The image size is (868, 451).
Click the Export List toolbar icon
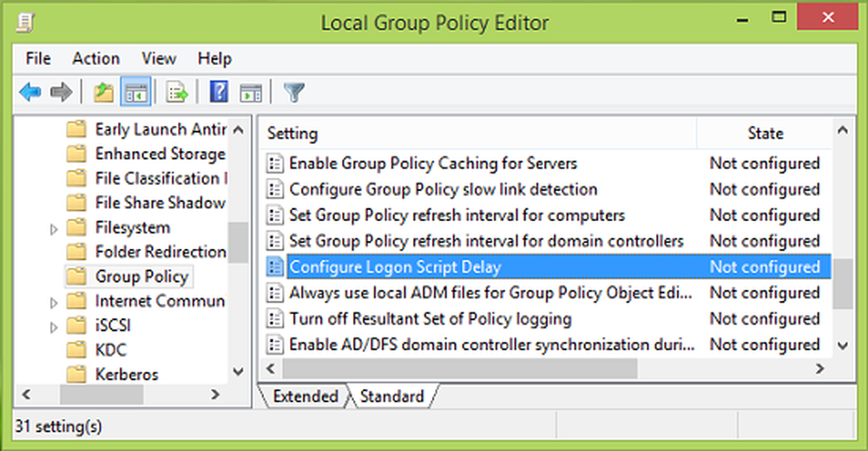(177, 91)
